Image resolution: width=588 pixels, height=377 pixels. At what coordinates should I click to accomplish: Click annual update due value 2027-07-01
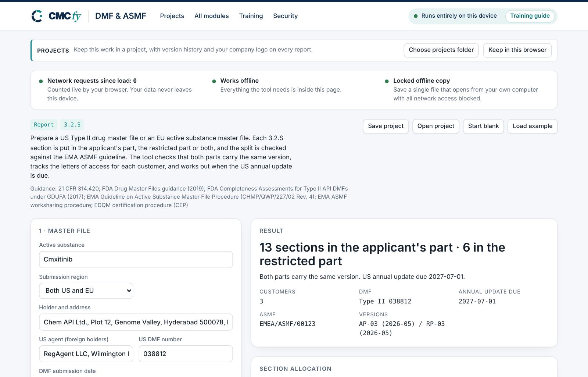[x=477, y=301]
